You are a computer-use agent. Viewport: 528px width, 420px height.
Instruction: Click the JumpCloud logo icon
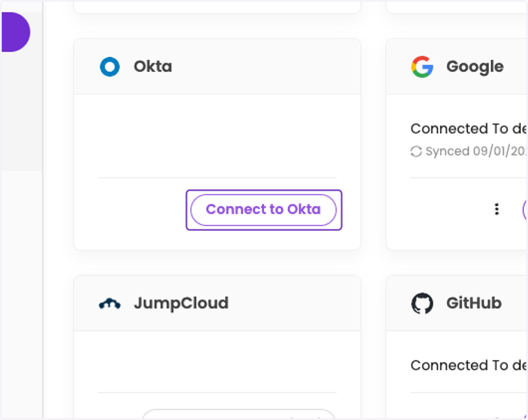click(110, 303)
